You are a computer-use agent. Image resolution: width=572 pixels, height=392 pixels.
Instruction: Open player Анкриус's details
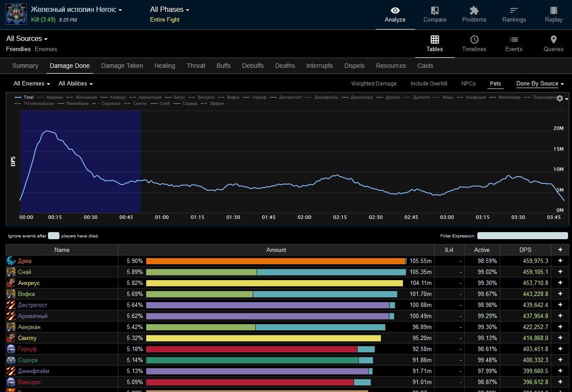(x=29, y=283)
